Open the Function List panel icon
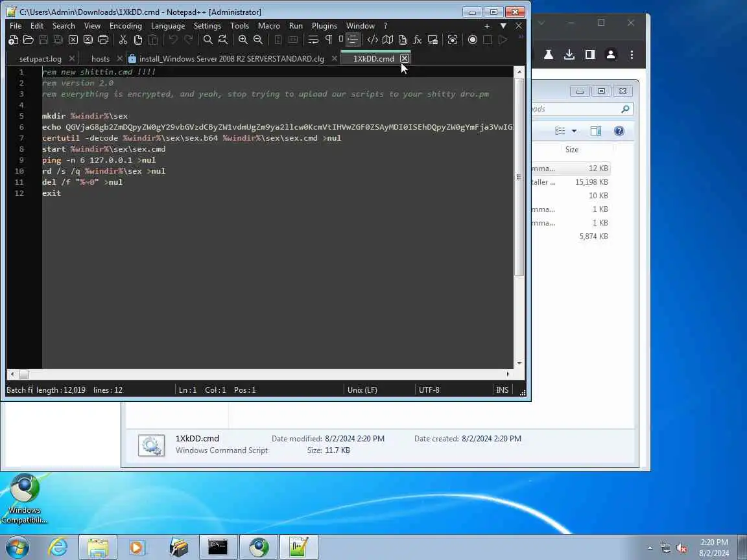Viewport: 747px width, 560px height. point(418,40)
